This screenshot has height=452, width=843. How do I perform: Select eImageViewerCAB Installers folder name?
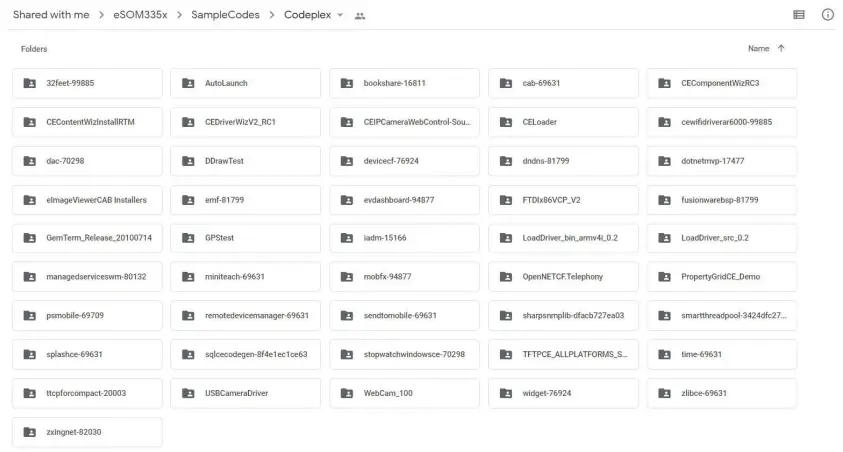[x=96, y=200]
